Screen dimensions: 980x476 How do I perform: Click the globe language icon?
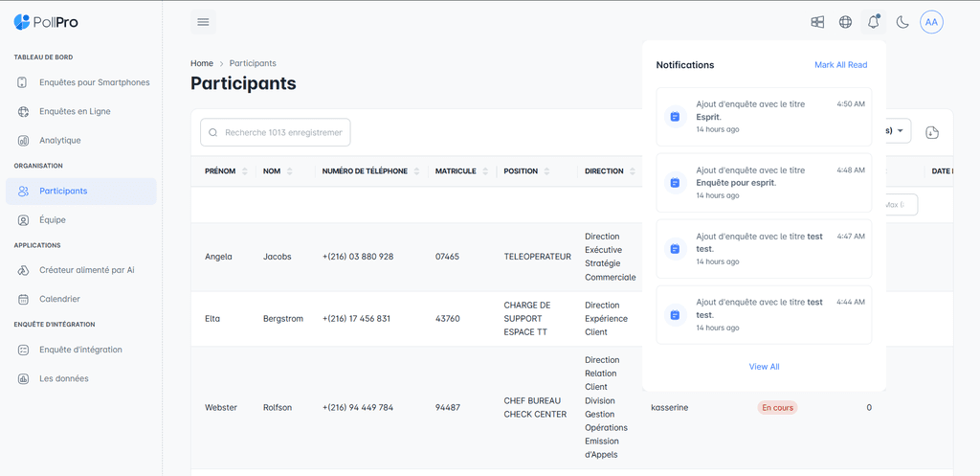pos(845,22)
